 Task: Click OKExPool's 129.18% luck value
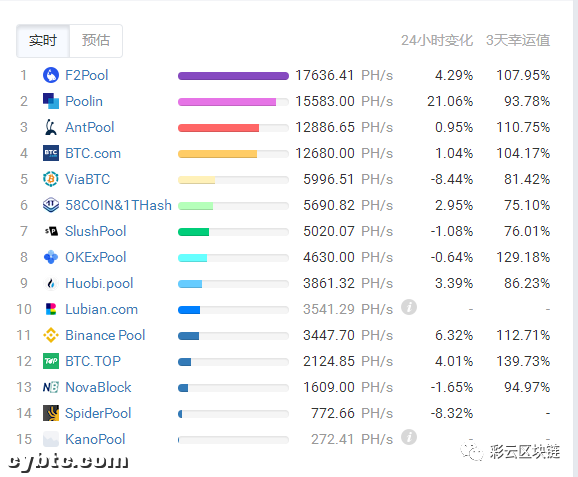(523, 257)
